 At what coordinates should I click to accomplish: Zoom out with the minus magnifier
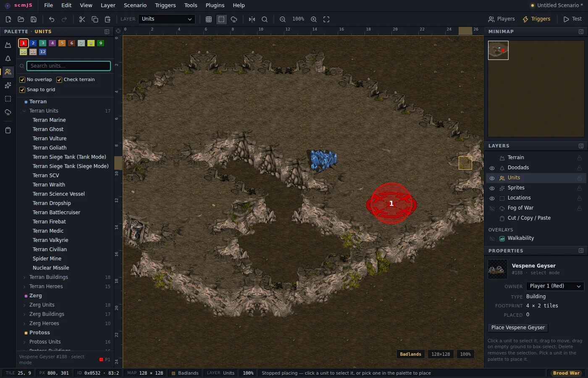283,19
